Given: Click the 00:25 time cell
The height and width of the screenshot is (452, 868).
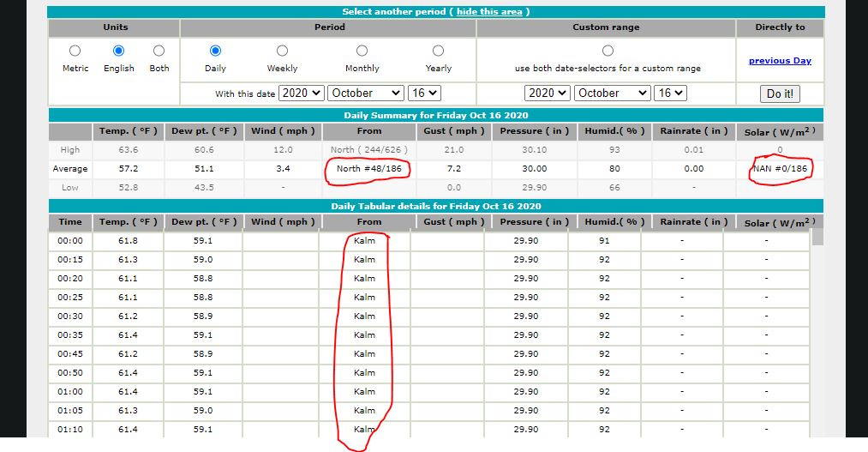Looking at the screenshot, I should pos(70,297).
